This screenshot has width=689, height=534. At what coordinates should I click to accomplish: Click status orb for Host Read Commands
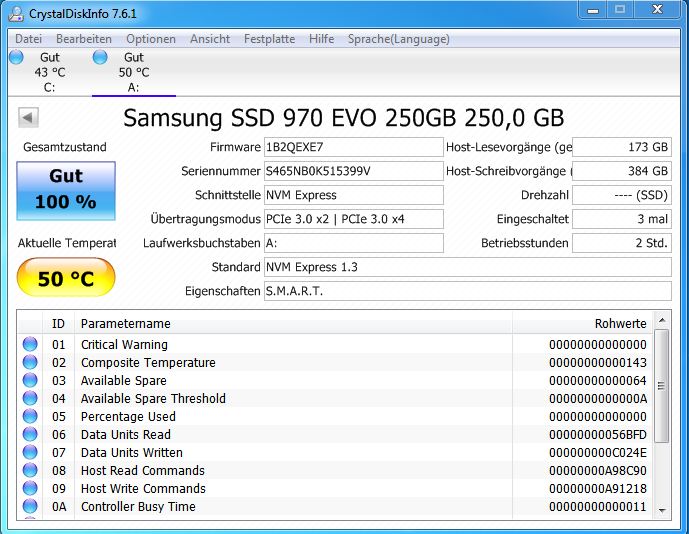coord(30,470)
